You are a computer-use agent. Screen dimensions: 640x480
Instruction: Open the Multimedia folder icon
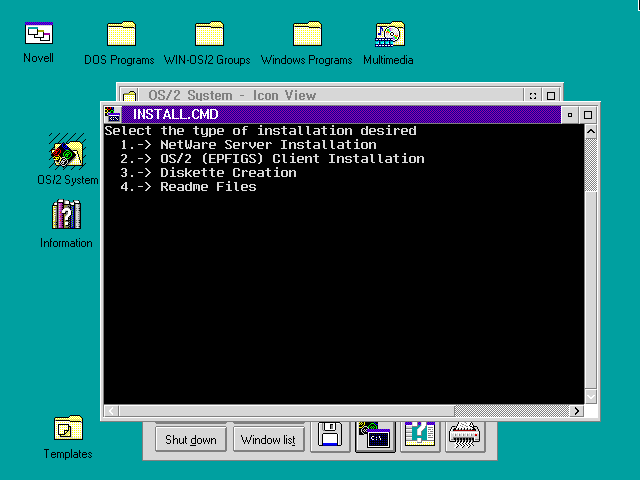pos(390,33)
